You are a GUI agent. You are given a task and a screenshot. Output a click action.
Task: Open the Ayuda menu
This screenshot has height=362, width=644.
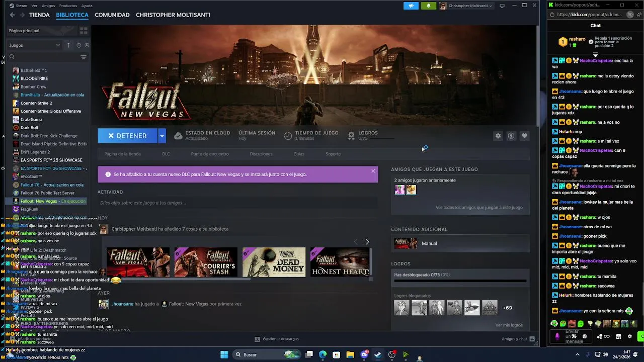pyautogui.click(x=87, y=6)
